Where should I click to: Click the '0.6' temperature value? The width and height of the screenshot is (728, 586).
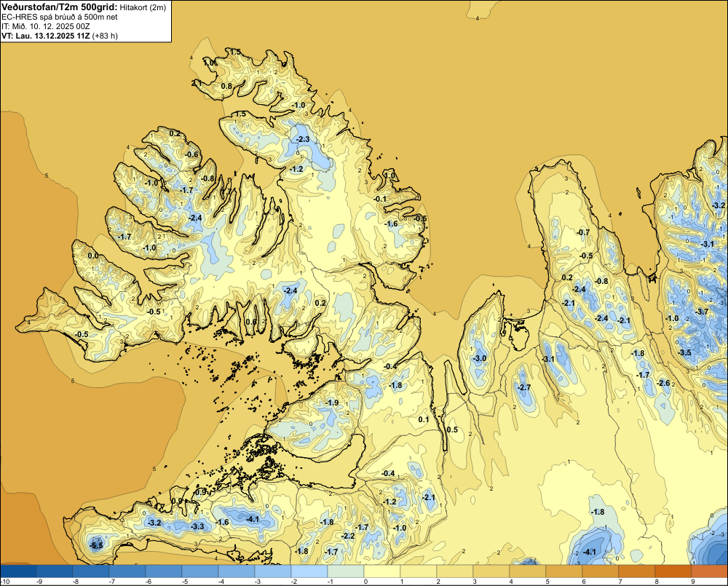[x=250, y=322]
